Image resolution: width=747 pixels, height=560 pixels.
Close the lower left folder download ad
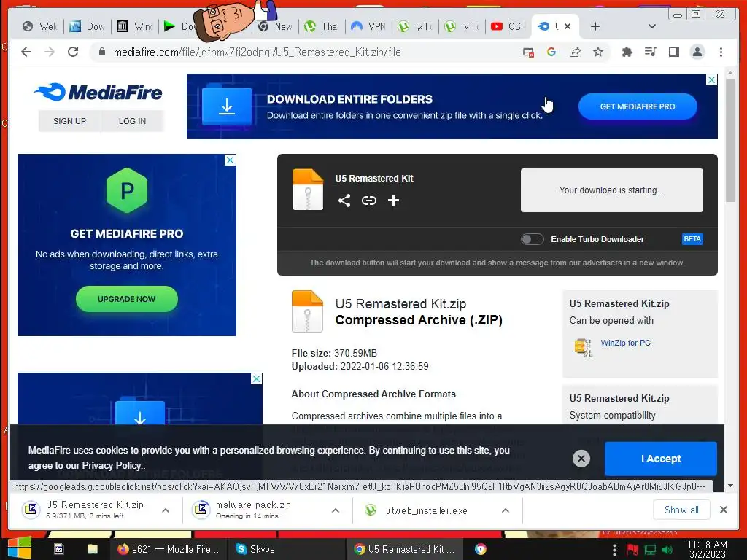click(x=256, y=378)
